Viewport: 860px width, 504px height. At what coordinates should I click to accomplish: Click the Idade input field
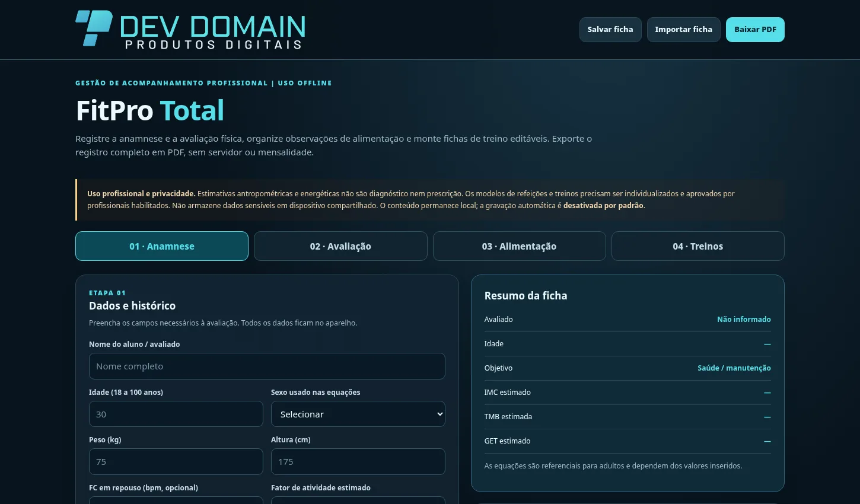pyautogui.click(x=176, y=414)
